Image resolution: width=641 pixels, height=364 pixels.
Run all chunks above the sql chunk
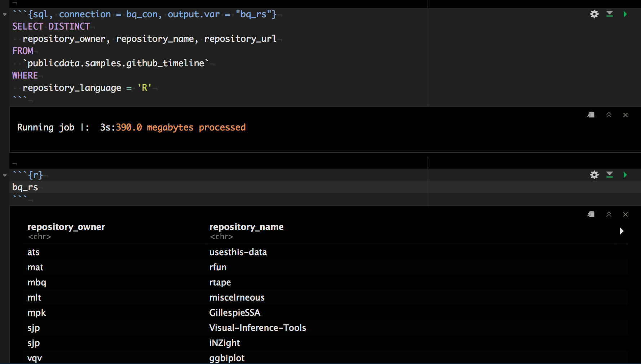click(x=610, y=14)
